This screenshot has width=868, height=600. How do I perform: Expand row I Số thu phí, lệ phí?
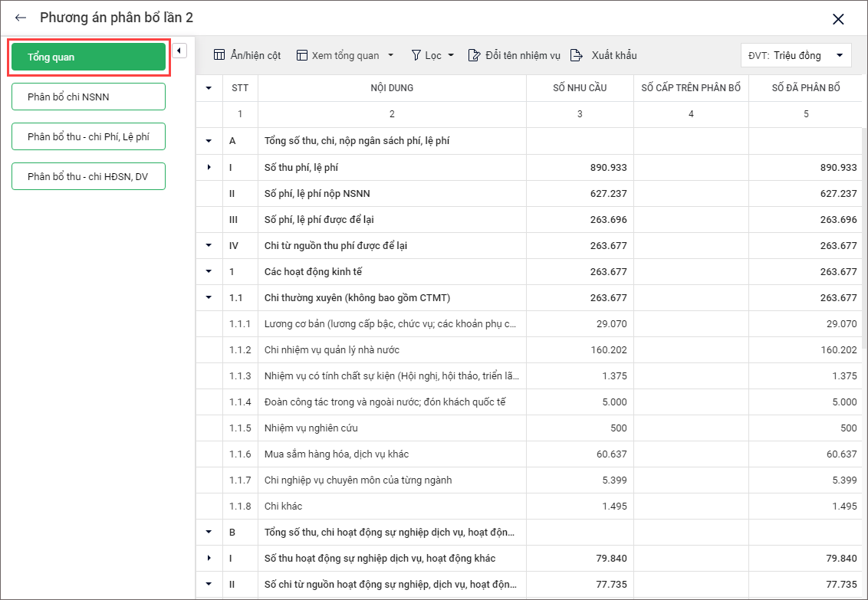[209, 167]
